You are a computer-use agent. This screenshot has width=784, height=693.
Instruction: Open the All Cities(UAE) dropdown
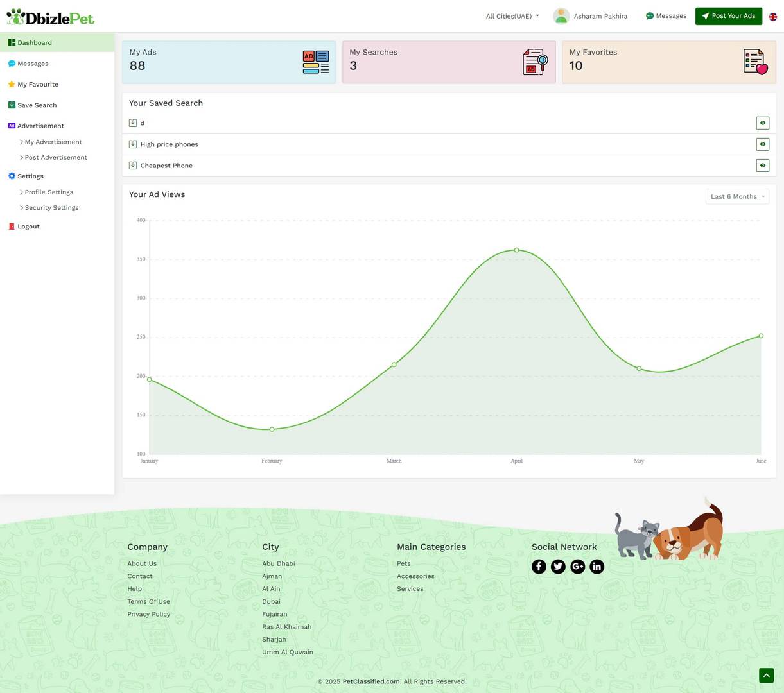(512, 16)
